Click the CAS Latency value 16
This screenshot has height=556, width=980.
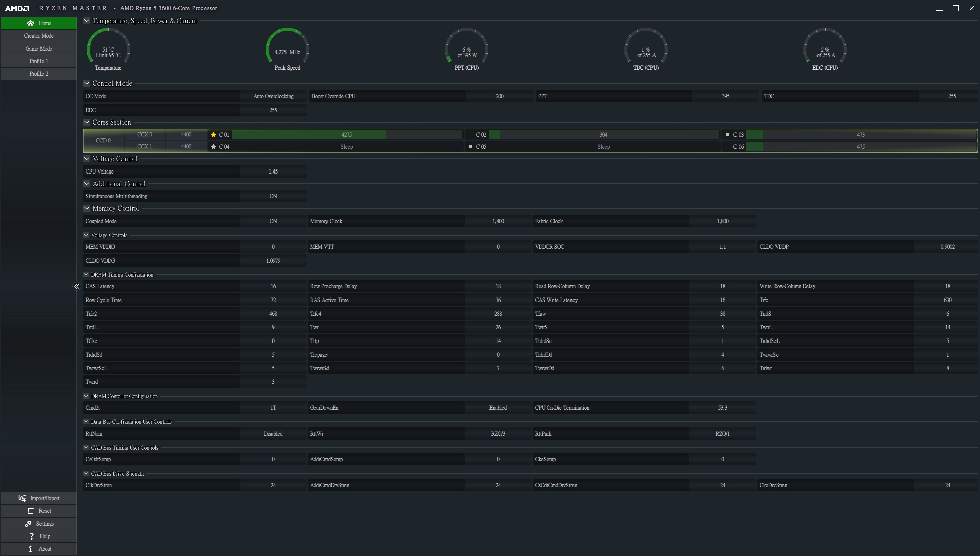273,286
